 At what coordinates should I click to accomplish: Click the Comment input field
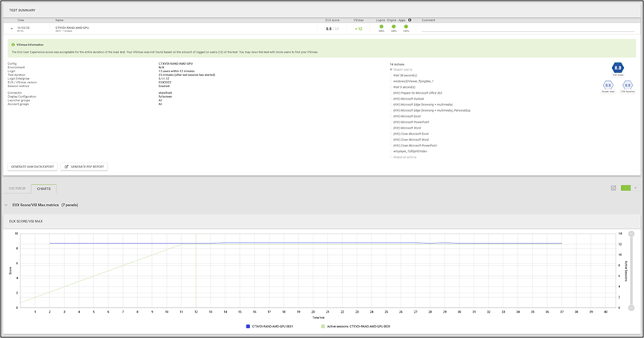click(528, 29)
